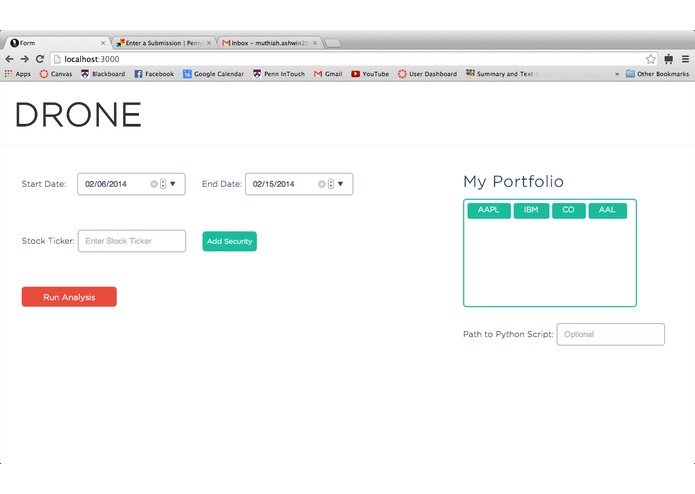
Task: Clear the Start Date field with the x icon
Action: coord(154,184)
